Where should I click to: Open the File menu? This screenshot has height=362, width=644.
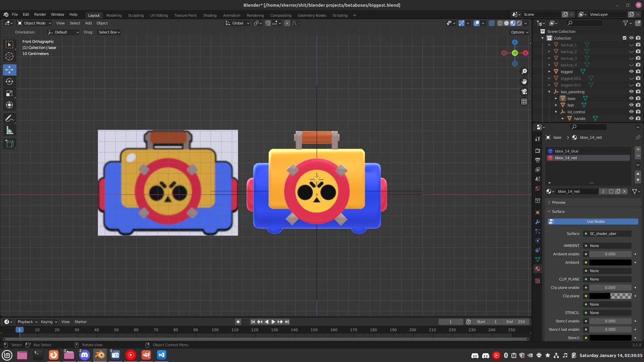click(x=14, y=14)
